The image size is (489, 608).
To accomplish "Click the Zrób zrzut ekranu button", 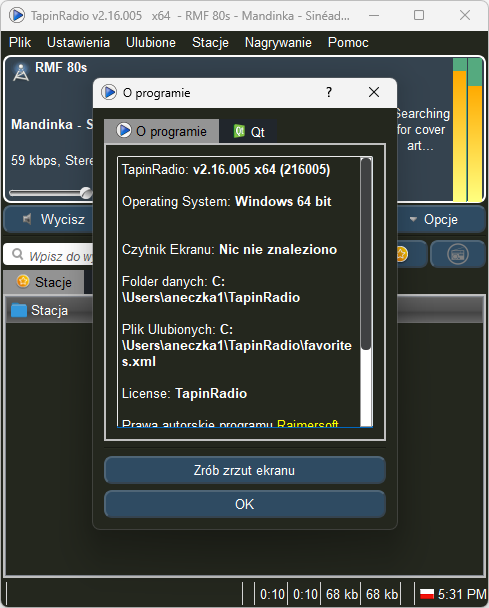I will click(x=245, y=470).
